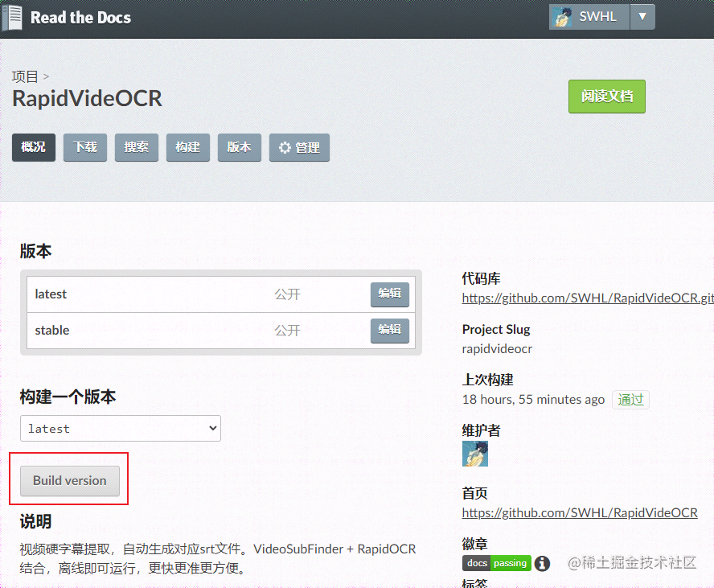Click the Build version button
714x588 pixels.
[70, 480]
